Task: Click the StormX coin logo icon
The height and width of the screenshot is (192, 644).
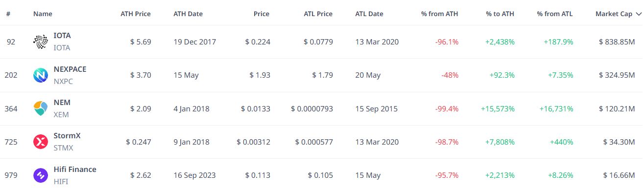Action: 40,142
